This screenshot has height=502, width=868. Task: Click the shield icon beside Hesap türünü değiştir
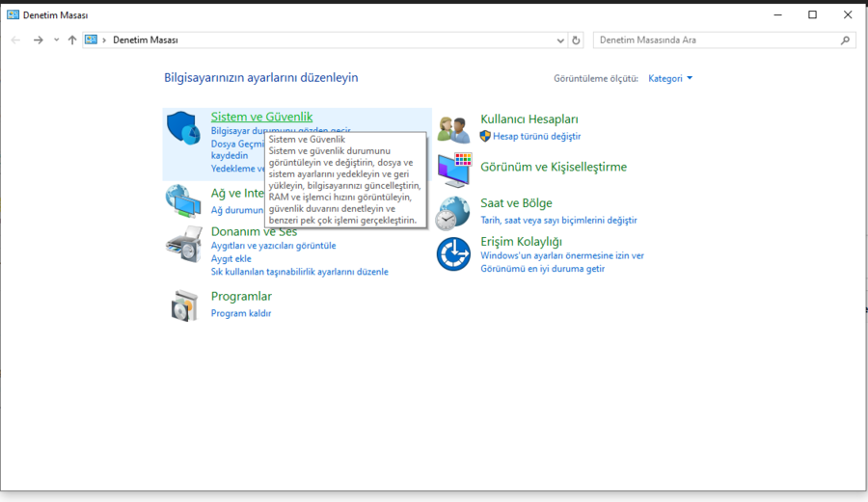click(x=485, y=136)
